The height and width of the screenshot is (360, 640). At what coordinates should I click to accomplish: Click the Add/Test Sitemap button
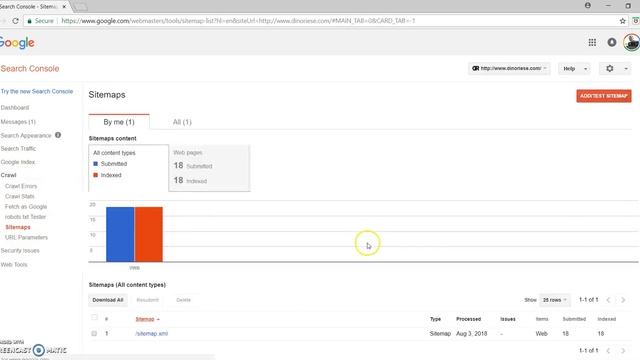pos(604,96)
